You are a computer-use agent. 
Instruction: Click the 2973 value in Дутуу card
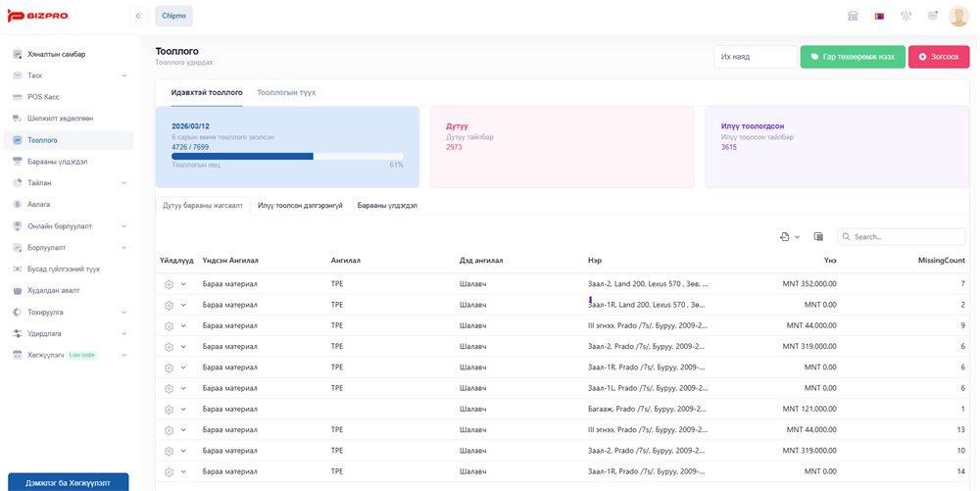click(x=454, y=147)
